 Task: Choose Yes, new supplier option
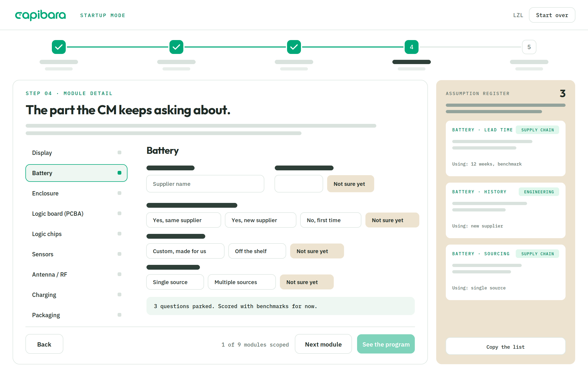pos(261,220)
